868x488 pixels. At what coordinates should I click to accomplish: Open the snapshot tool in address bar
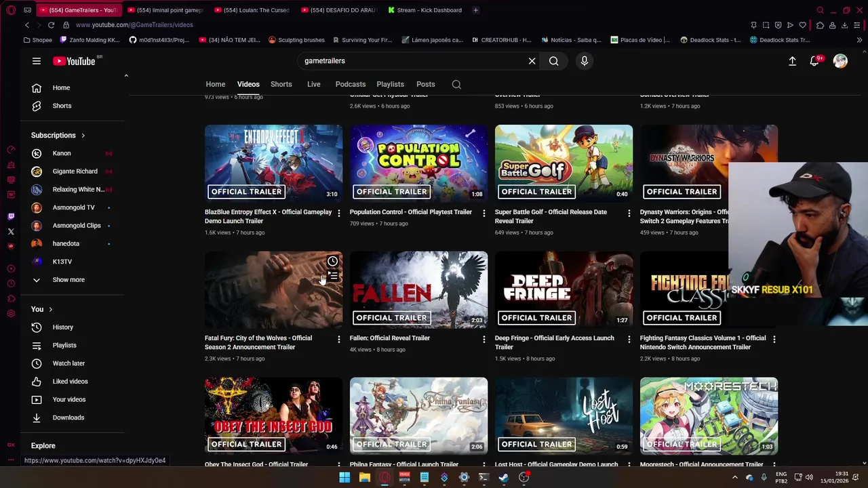[x=766, y=25]
